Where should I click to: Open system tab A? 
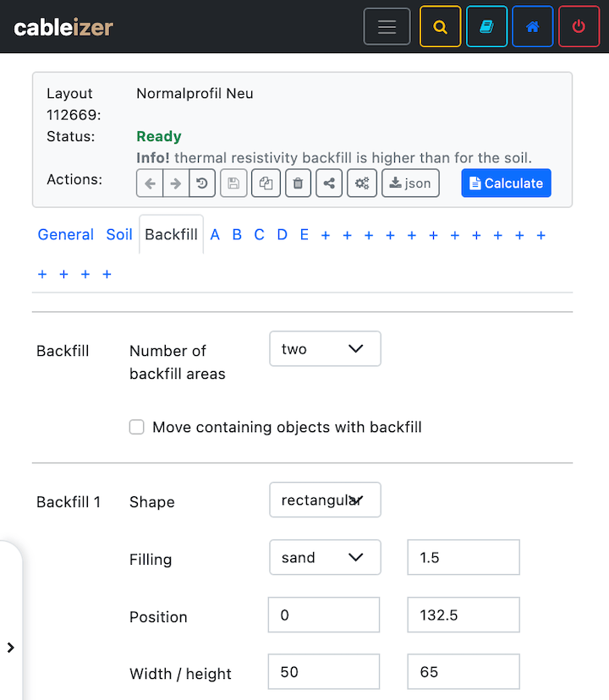[215, 234]
